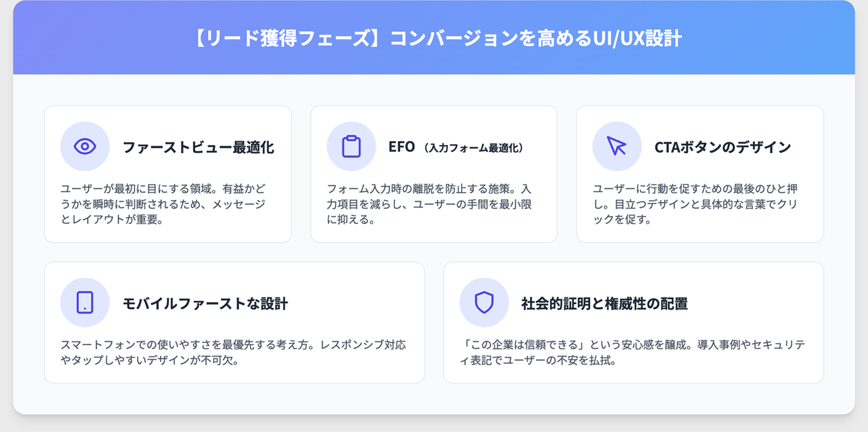Click the 社会的証明と権威性の配置 heading

click(x=604, y=304)
